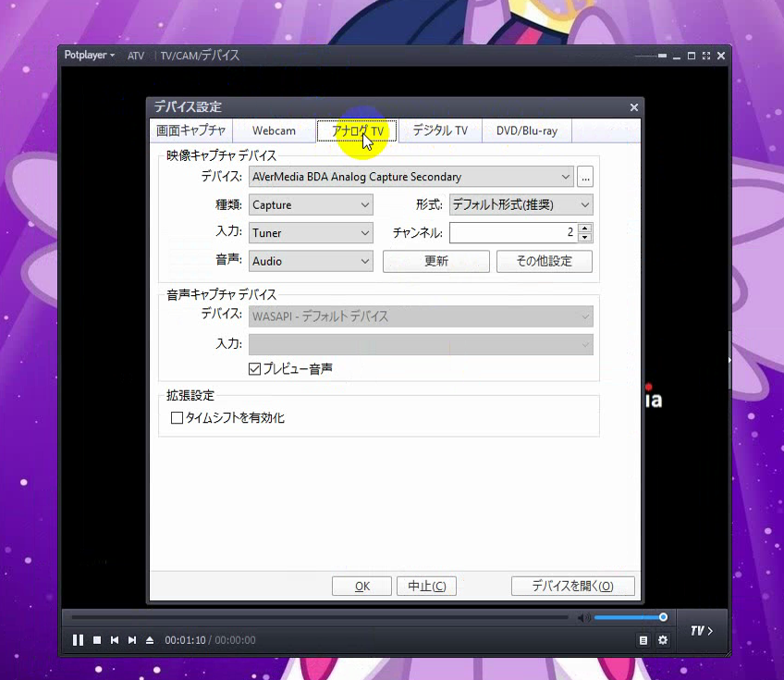This screenshot has width=784, height=680.
Task: Click the eject/open file icon
Action: click(x=150, y=640)
